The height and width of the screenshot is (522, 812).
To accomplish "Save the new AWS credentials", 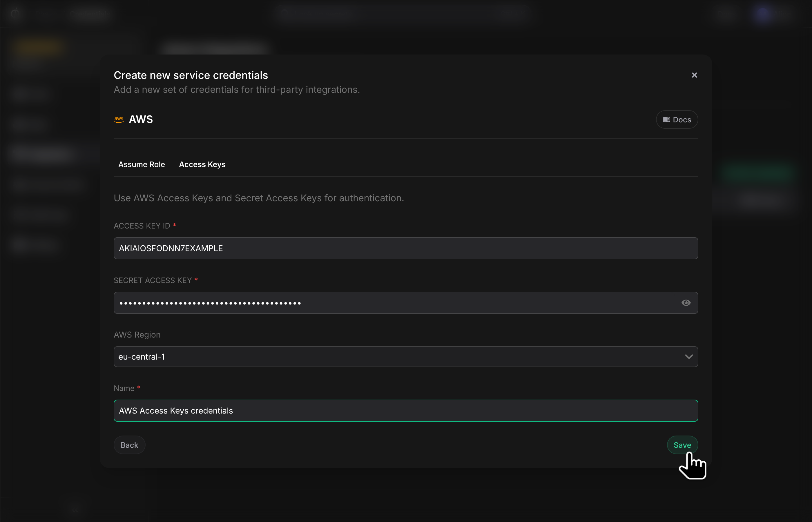I will point(682,445).
